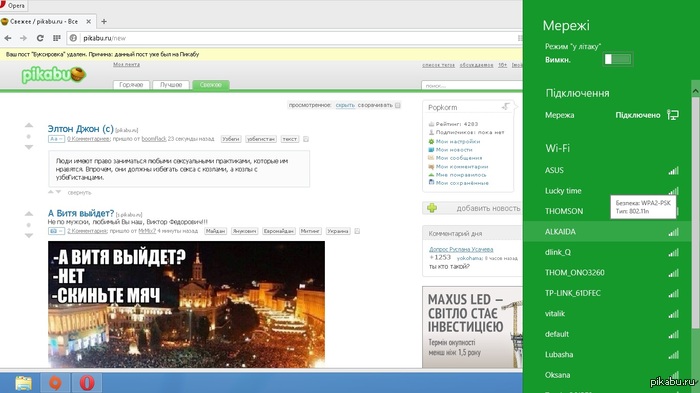The width and height of the screenshot is (700, 393).
Task: Collapse the Popkorm profile panel icon
Action: (505, 107)
